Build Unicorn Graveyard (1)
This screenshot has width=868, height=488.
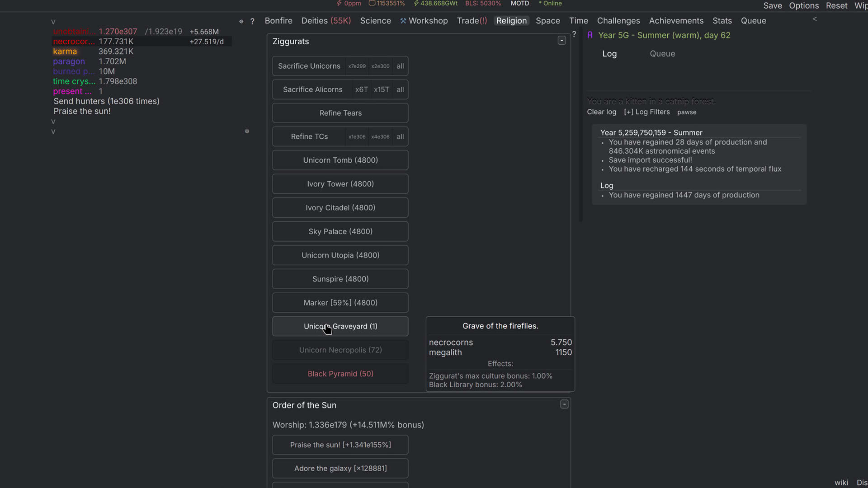pyautogui.click(x=340, y=326)
